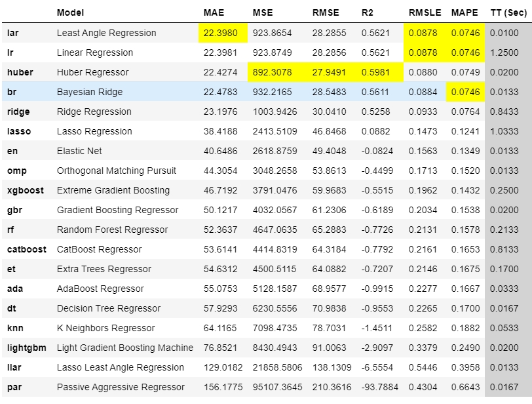The height and width of the screenshot is (404, 532).
Task: Click the 'lightgbm' row index label
Action: coord(28,348)
